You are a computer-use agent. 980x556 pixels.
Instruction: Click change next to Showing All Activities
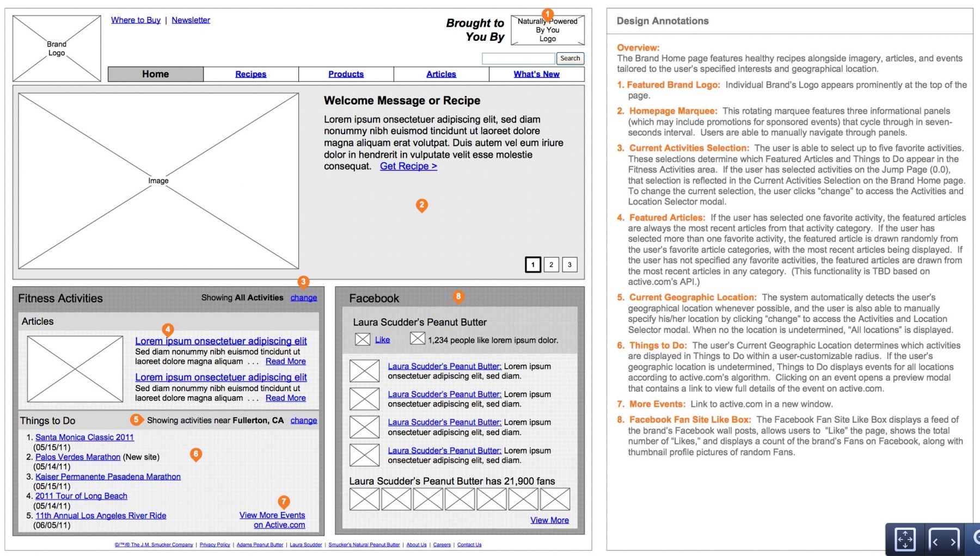pos(304,298)
